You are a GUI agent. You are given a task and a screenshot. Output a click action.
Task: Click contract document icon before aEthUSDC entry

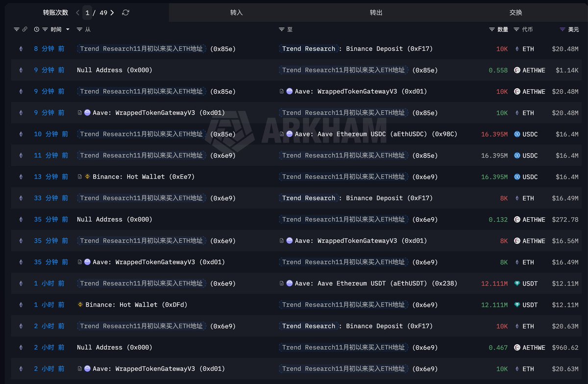(x=282, y=134)
